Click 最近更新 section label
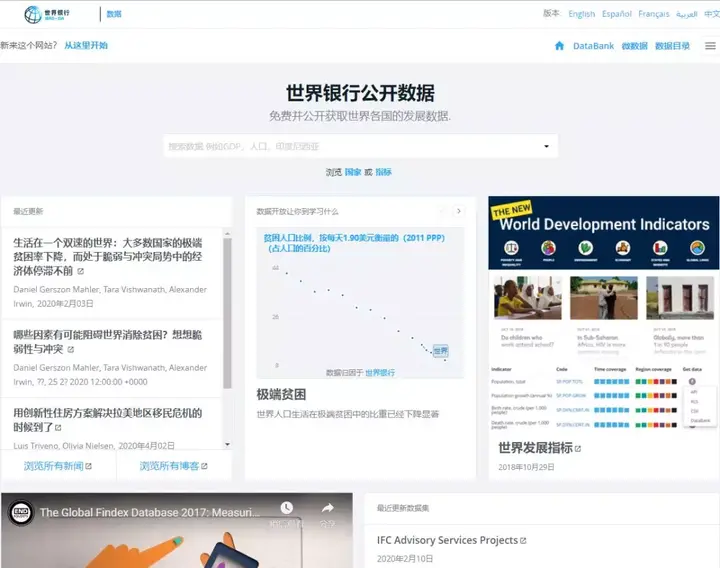This screenshot has height=568, width=720. pos(28,211)
